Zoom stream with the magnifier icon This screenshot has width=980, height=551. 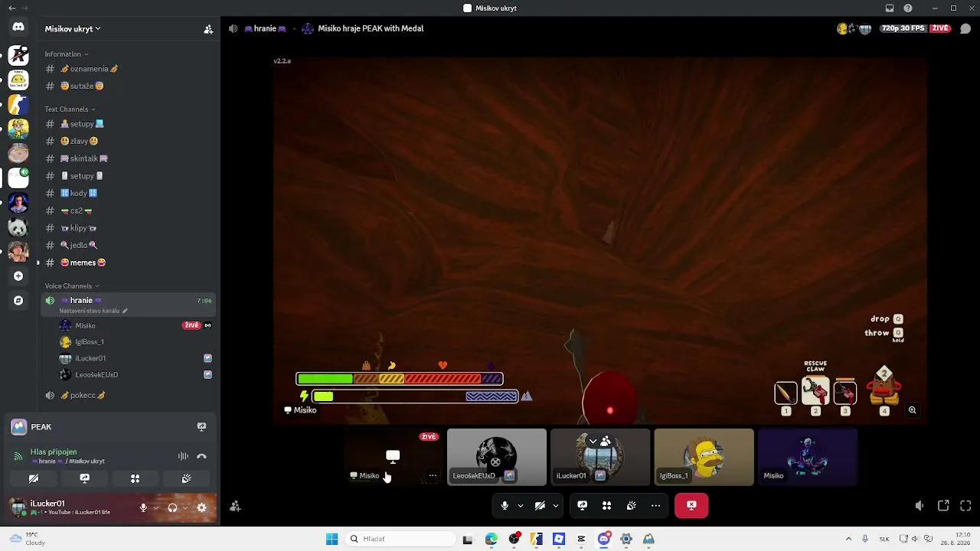click(x=912, y=410)
